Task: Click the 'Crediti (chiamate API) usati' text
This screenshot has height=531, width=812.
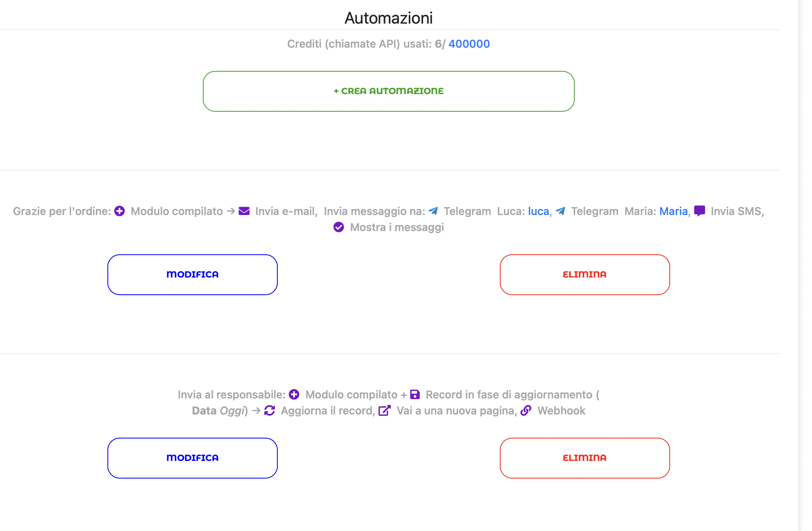Action: click(359, 44)
